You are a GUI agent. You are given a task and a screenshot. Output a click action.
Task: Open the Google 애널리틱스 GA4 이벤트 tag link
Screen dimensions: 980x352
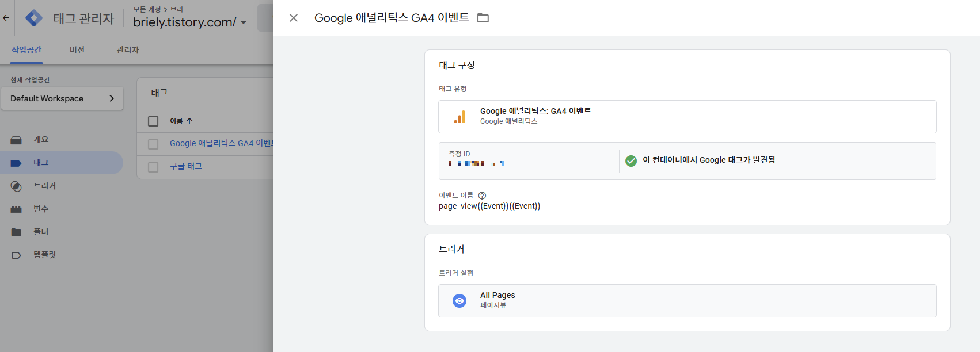coord(221,143)
